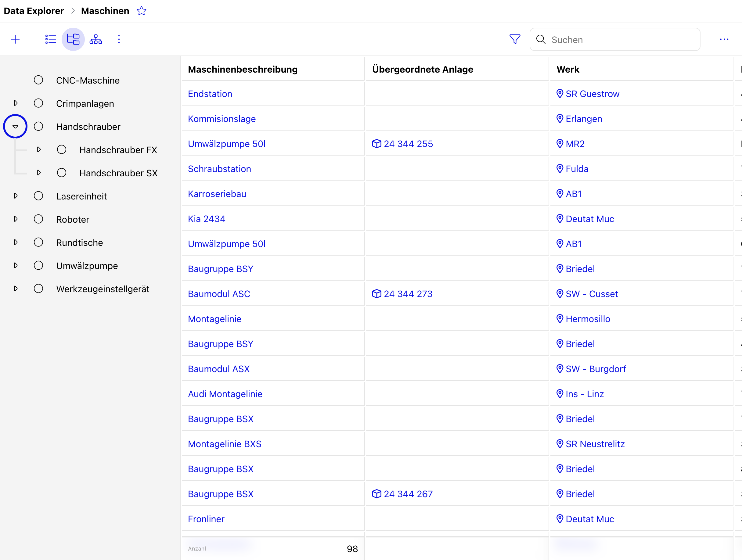Click the Maschinenbeschreibung column header
The height and width of the screenshot is (560, 742).
pyautogui.click(x=273, y=70)
